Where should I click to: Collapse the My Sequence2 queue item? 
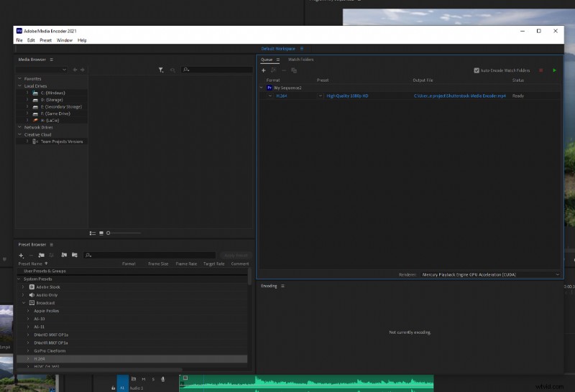[262, 88]
